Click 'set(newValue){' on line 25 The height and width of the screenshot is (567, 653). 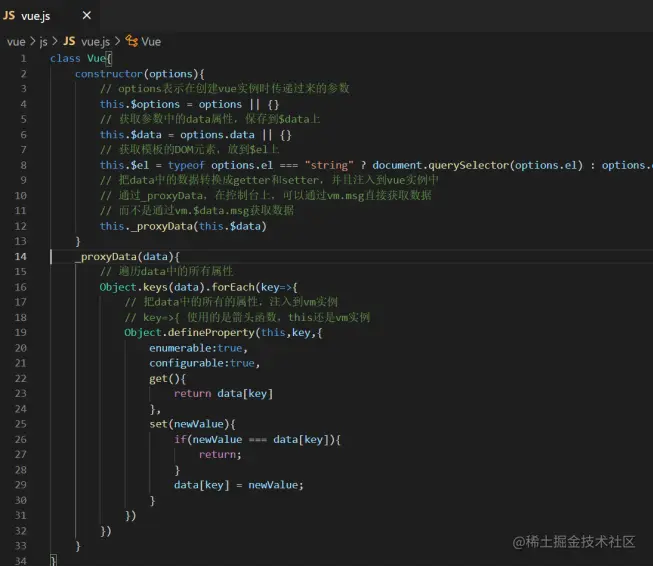tap(192, 424)
